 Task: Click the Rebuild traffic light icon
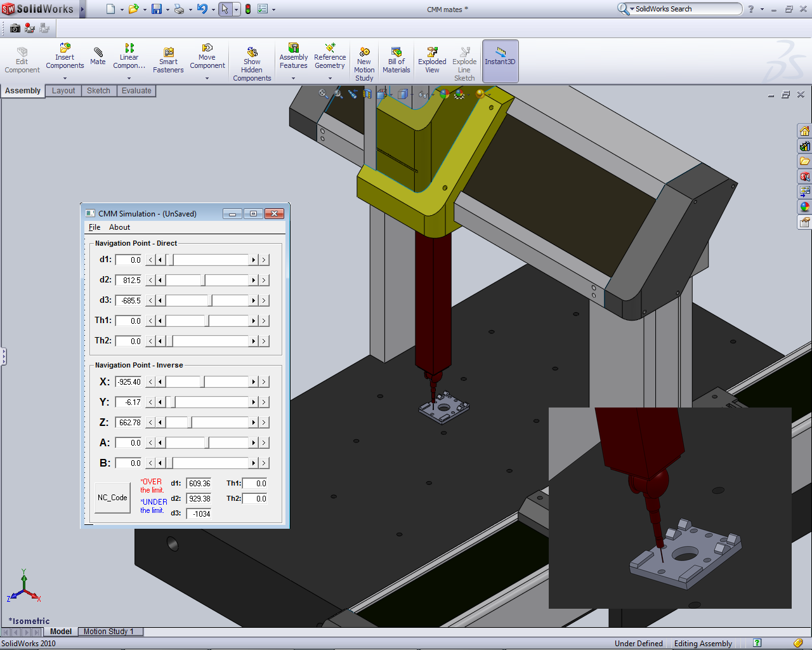pyautogui.click(x=247, y=9)
